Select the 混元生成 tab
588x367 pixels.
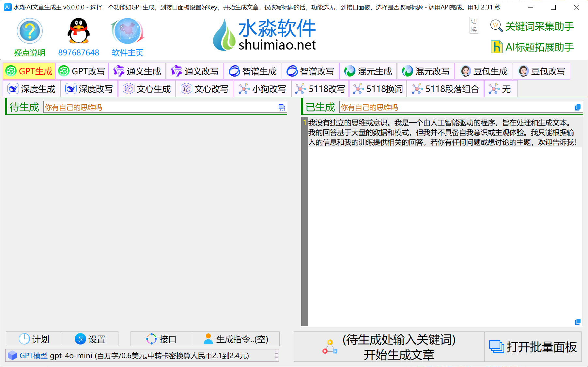click(368, 71)
